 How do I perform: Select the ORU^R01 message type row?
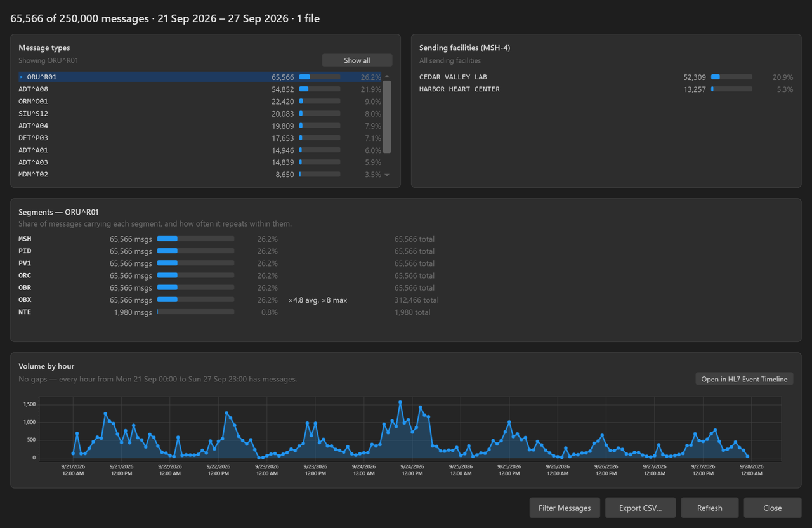pyautogui.click(x=200, y=77)
